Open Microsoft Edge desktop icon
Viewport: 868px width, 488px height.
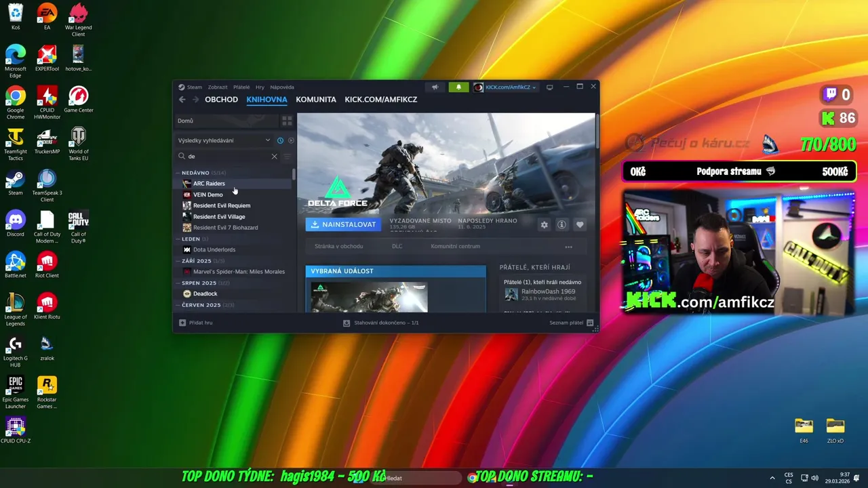pyautogui.click(x=15, y=62)
